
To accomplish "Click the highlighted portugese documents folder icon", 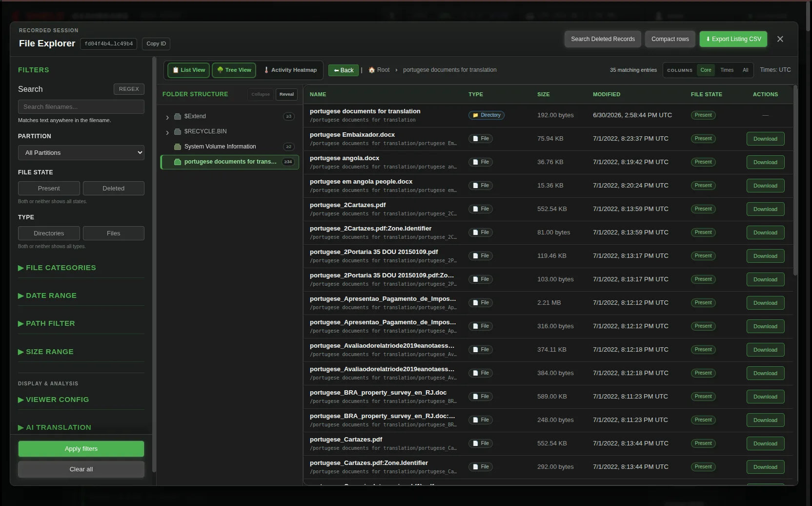I will point(178,162).
